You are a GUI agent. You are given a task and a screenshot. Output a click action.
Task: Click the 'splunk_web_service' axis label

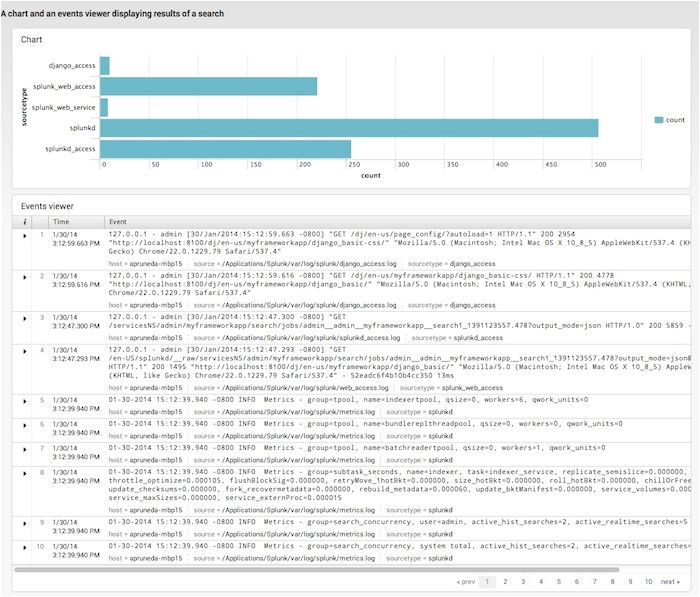63,108
